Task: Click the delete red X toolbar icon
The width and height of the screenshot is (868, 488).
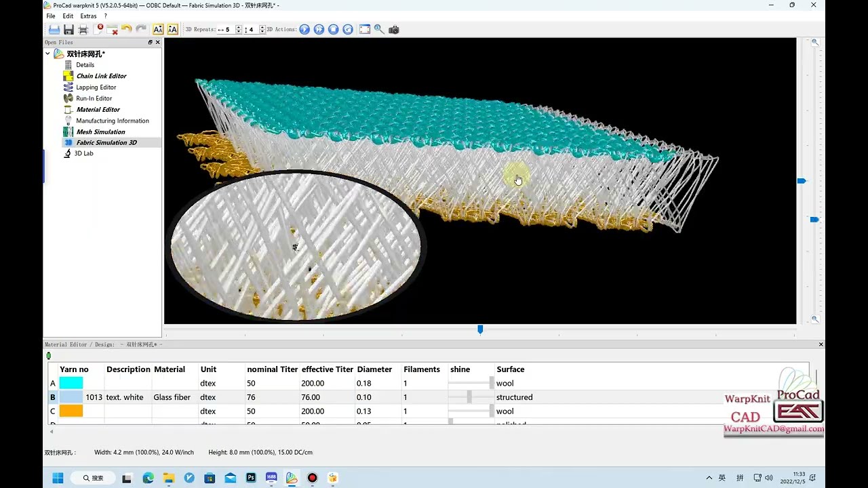Action: click(113, 29)
